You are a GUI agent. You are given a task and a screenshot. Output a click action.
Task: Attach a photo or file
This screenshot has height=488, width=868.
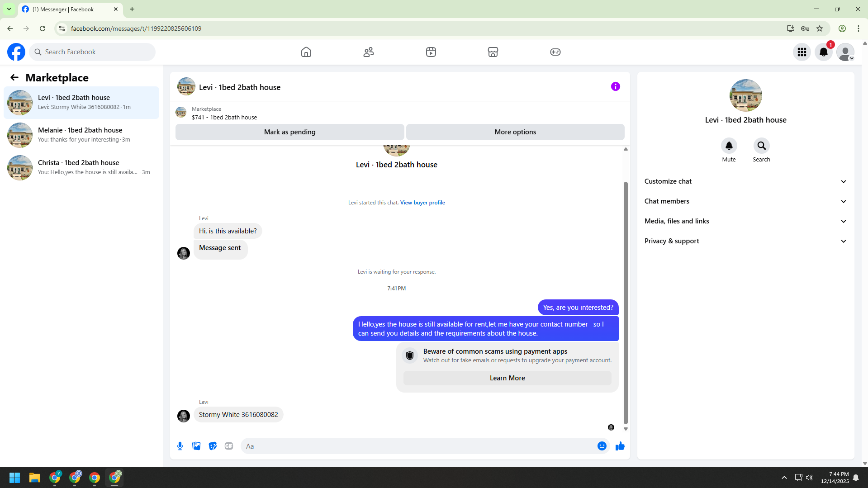pos(196,446)
